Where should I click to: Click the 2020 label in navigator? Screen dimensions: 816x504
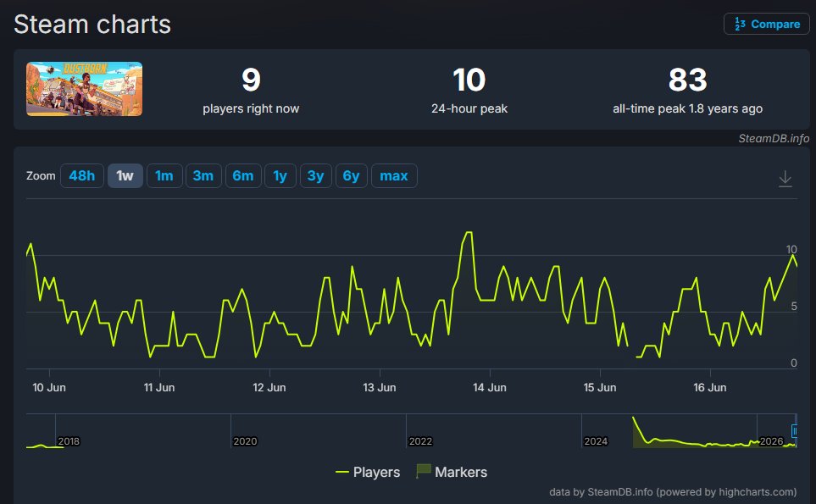(x=245, y=441)
